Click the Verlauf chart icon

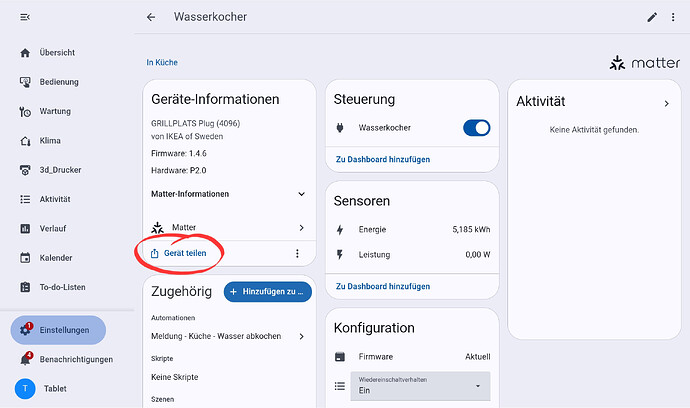25,228
